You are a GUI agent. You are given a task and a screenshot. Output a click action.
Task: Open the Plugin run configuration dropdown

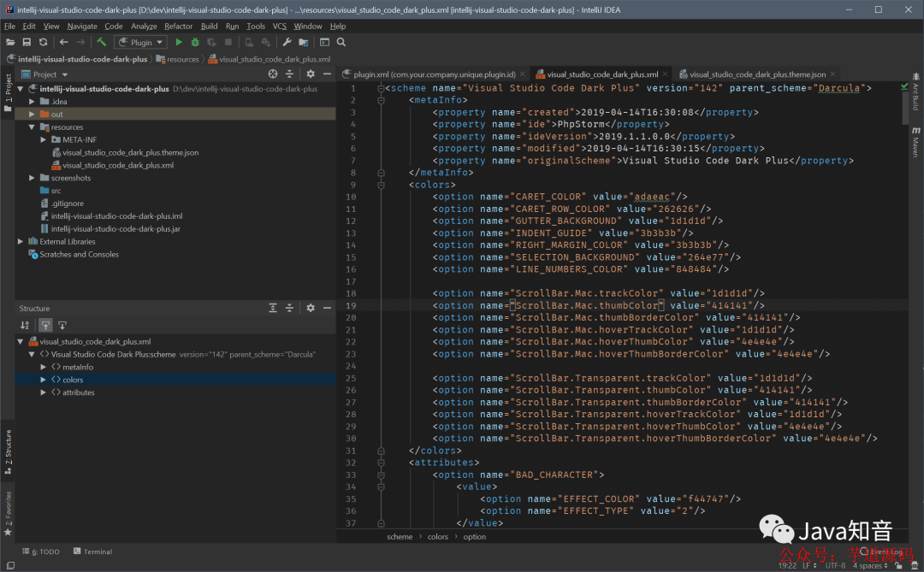click(140, 43)
